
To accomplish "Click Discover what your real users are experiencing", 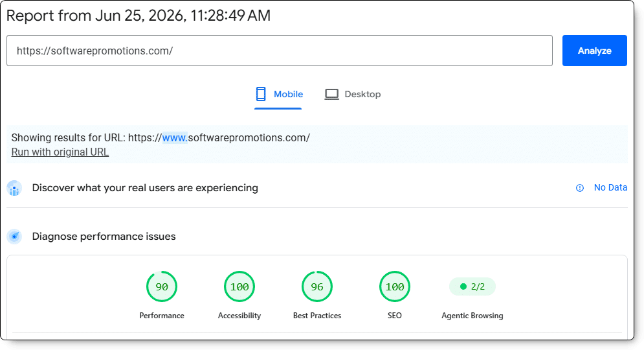I will pyautogui.click(x=145, y=188).
